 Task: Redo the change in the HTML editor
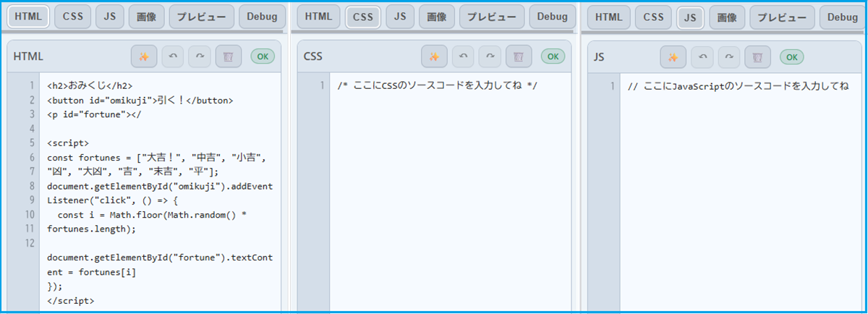click(200, 56)
